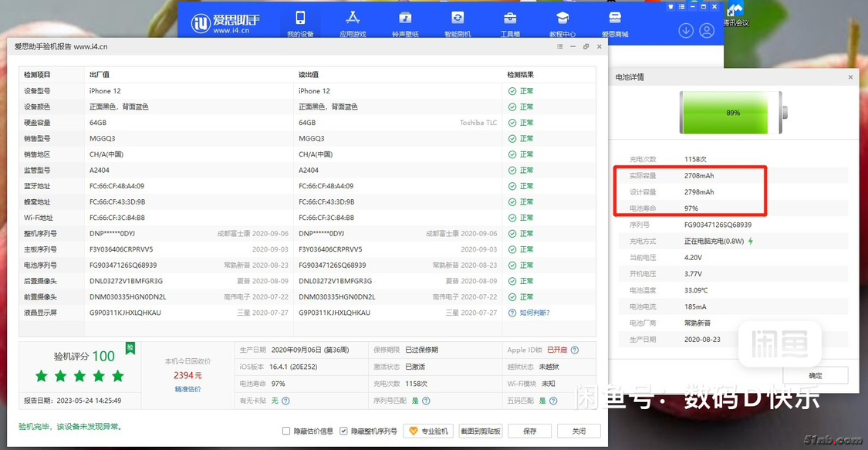
Task: Confirm battery details with 确定
Action: [x=815, y=375]
